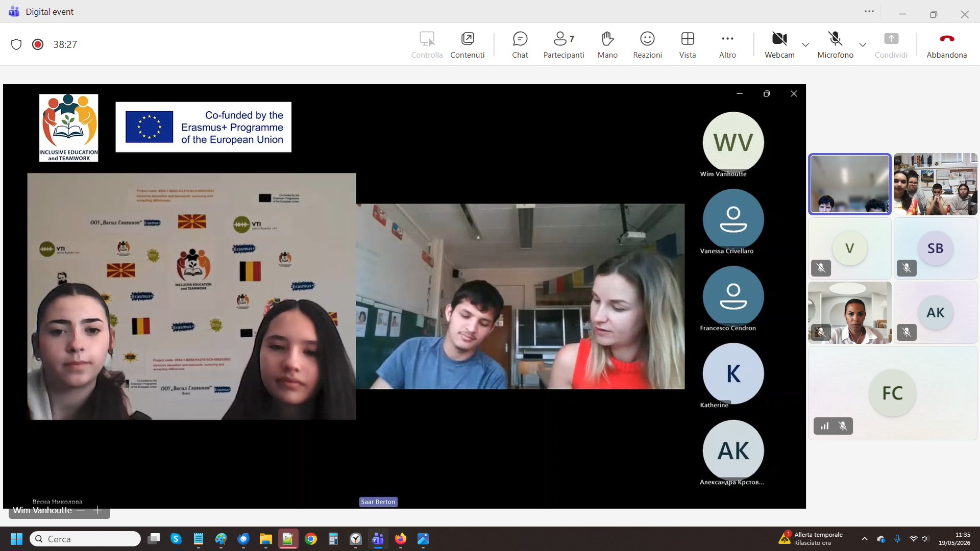Click the AK participant avatar tile
The width and height of the screenshot is (980, 551).
point(936,313)
